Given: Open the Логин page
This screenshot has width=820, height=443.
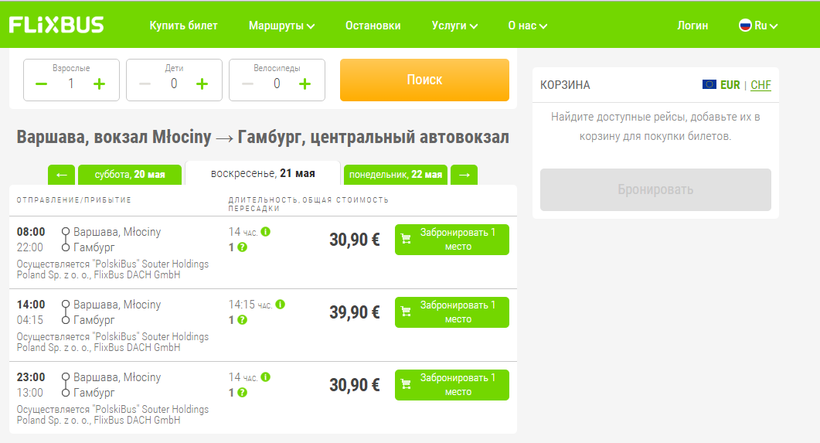Looking at the screenshot, I should (x=692, y=25).
